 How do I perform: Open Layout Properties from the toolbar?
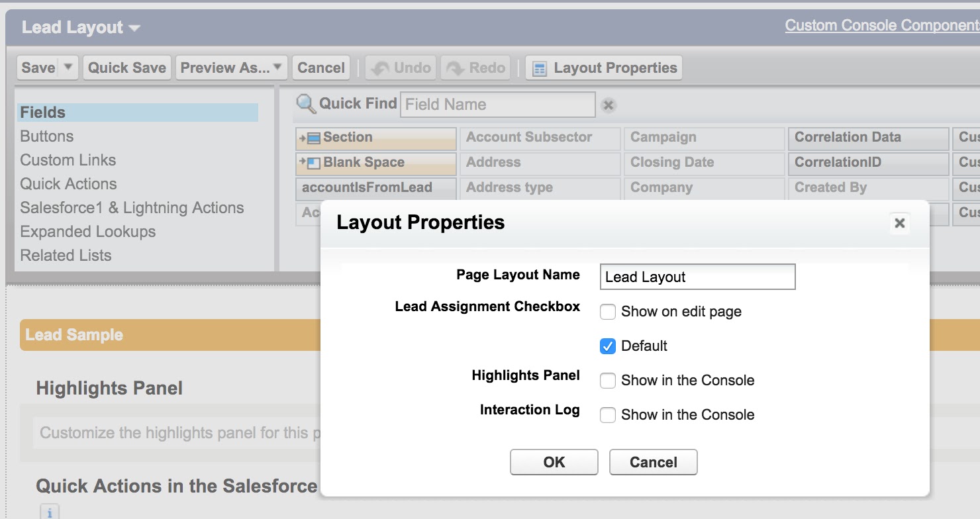(x=603, y=68)
